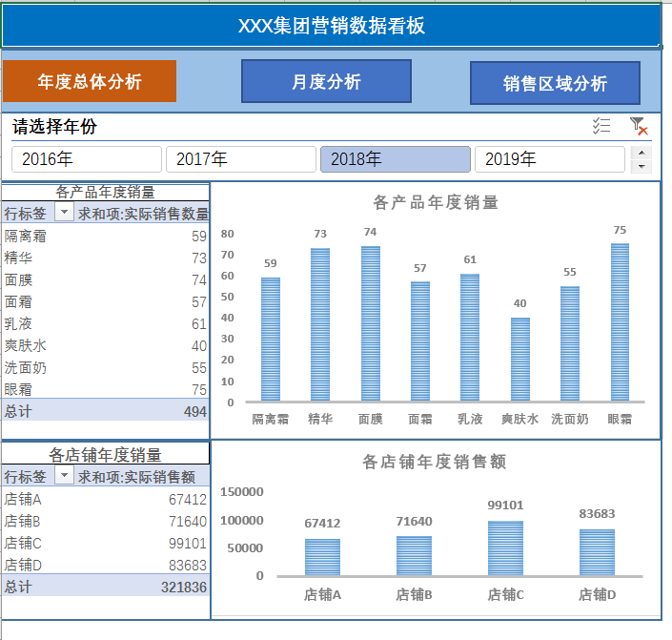Click the 求和项:实际销售额 column header
The image size is (672, 640).
136,477
